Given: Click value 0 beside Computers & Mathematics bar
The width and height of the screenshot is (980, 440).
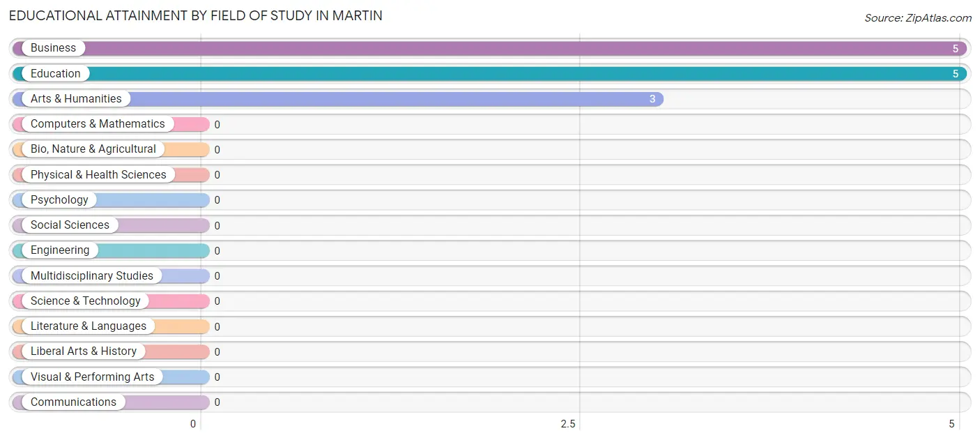Looking at the screenshot, I should pos(217,125).
